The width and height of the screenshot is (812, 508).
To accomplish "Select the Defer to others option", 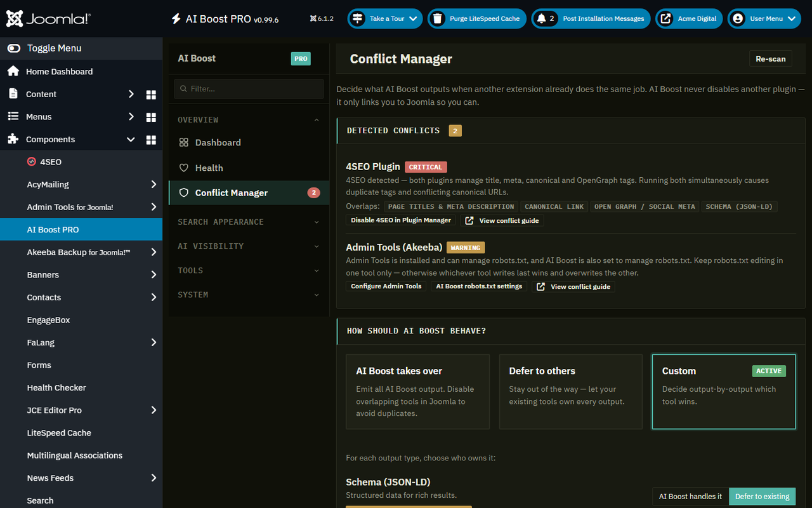I will pos(571,392).
